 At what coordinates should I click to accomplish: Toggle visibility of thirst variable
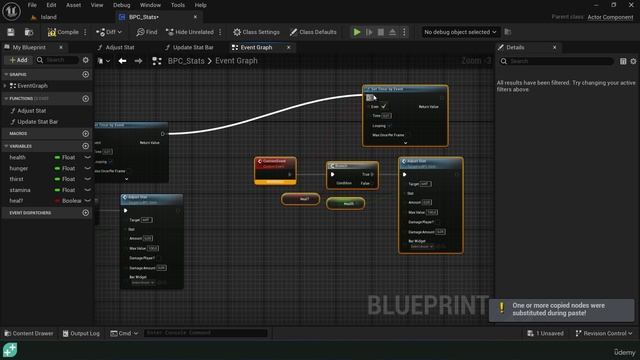pyautogui.click(x=87, y=179)
